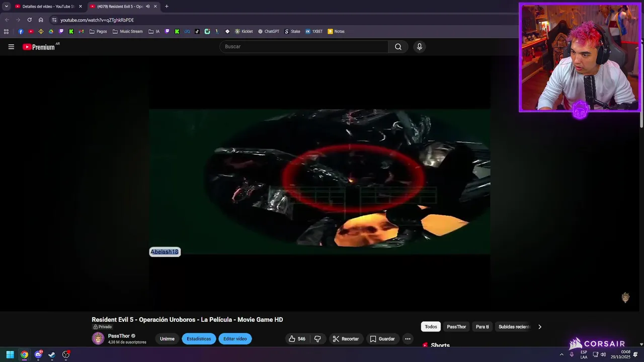The height and width of the screenshot is (362, 644).
Task: Open a new browser tab
Action: pyautogui.click(x=167, y=7)
